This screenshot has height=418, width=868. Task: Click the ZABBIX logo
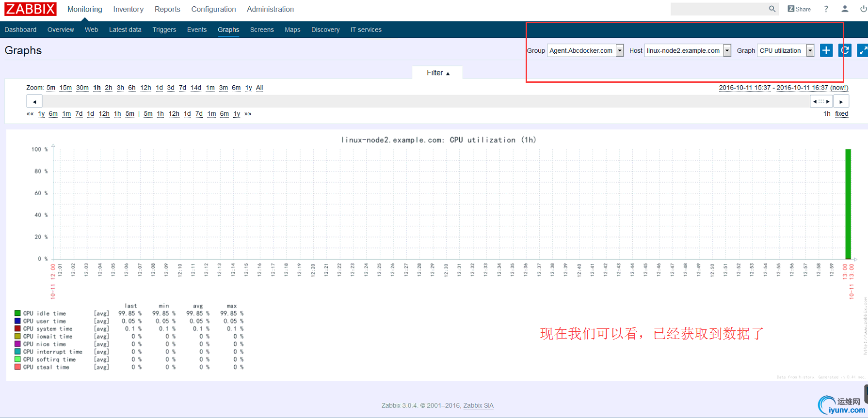30,9
